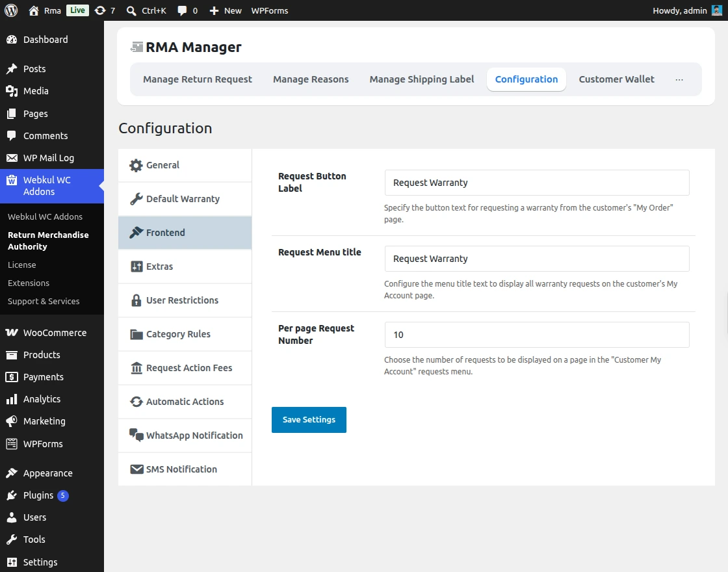Click the WooCommerce logo icon
The image size is (728, 572).
[12, 332]
